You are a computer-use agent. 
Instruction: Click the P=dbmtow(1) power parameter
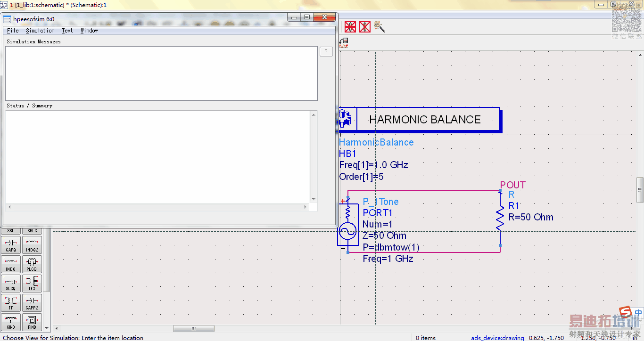pyautogui.click(x=391, y=247)
